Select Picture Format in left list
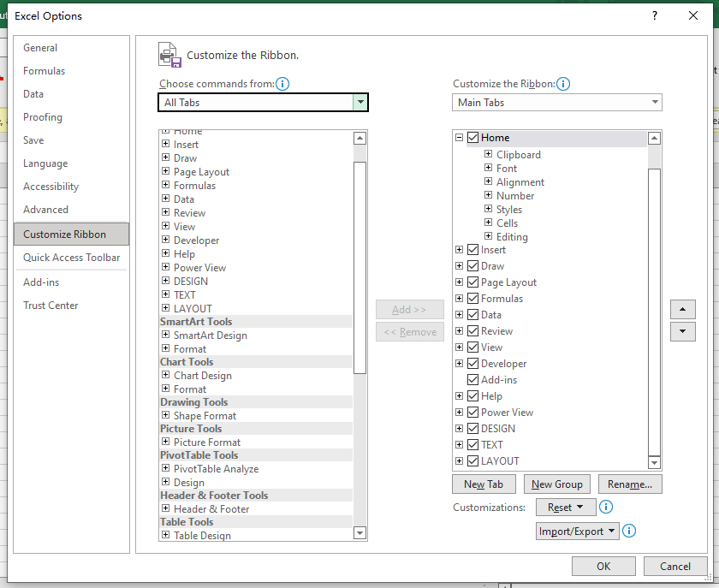Screen dimensions: 719x588 pyautogui.click(x=207, y=442)
